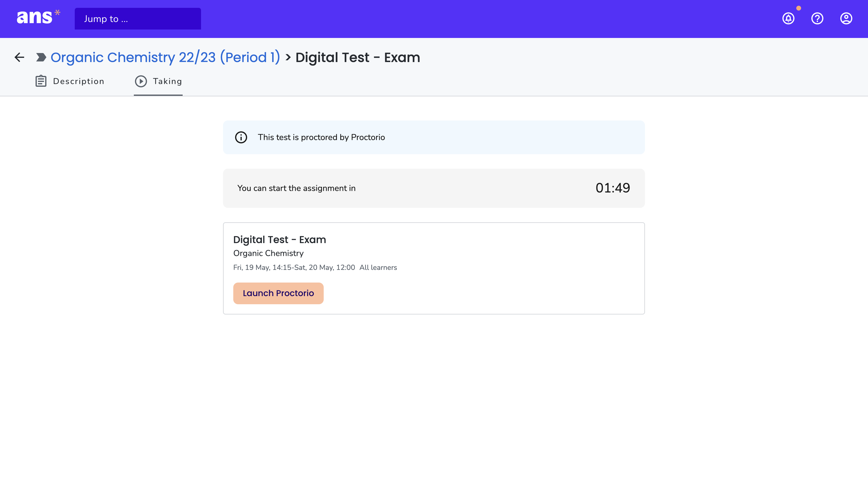Launch Proctorio for the exam
Image resolution: width=868 pixels, height=494 pixels.
point(278,293)
